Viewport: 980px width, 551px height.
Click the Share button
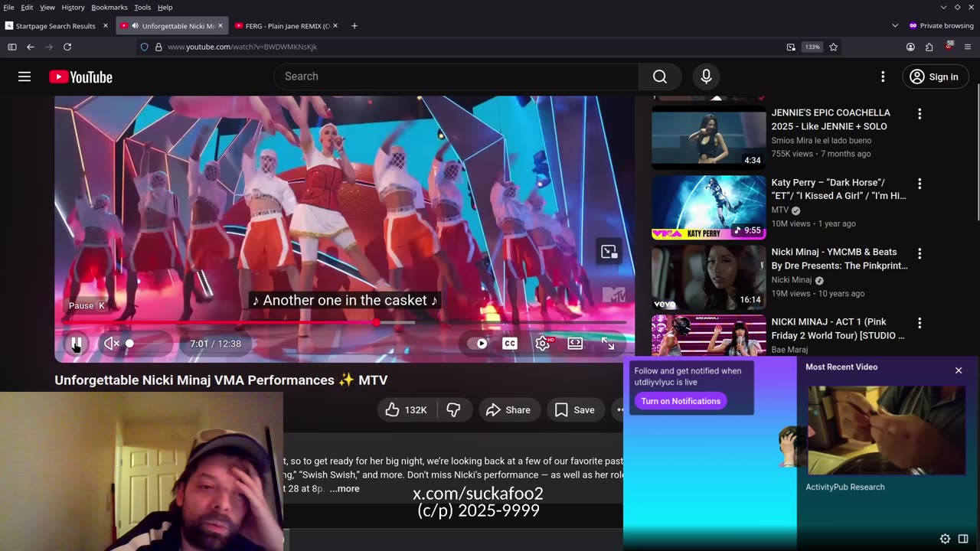pos(508,410)
